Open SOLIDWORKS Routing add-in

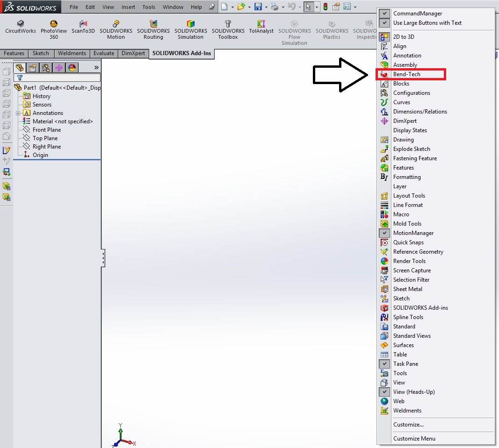153,29
